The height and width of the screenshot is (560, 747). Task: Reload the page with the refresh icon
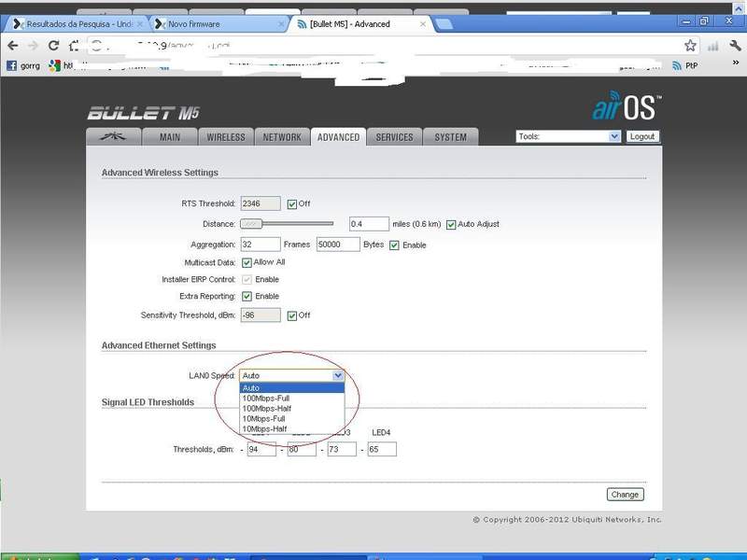(53, 45)
